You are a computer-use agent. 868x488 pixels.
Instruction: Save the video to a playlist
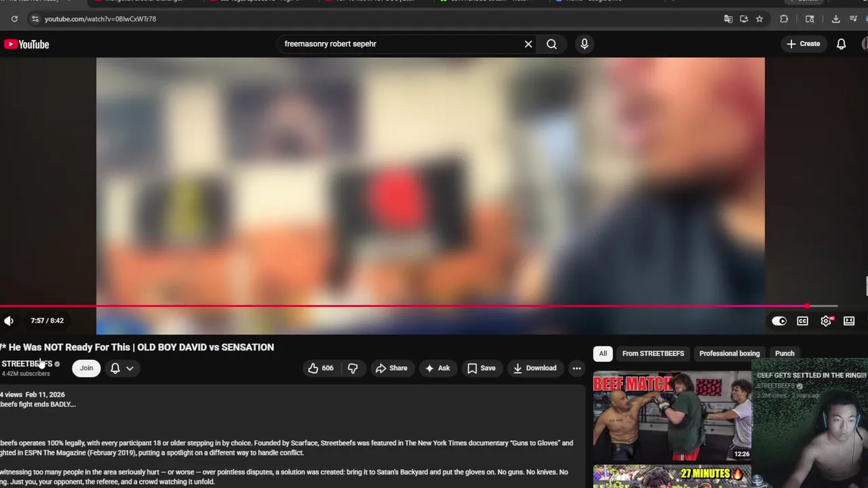point(481,368)
